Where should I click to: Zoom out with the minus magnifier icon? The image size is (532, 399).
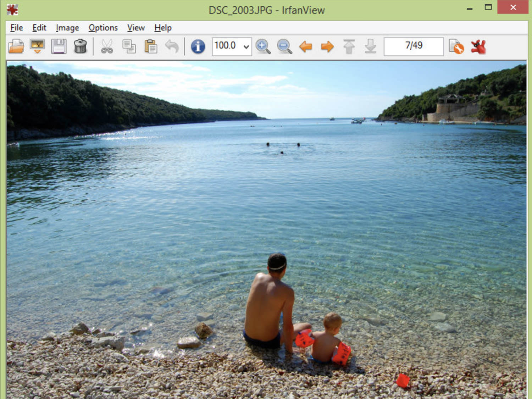coord(284,46)
